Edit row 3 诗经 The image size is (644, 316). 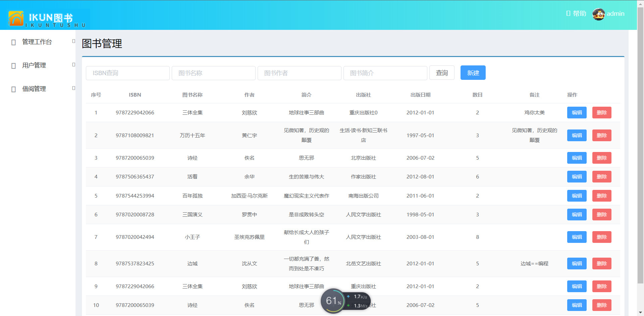[x=577, y=158]
